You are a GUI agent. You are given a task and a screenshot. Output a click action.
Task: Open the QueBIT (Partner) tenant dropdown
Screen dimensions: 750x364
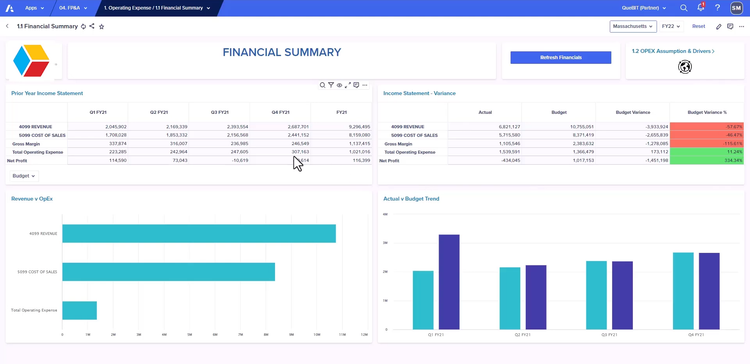(x=644, y=8)
